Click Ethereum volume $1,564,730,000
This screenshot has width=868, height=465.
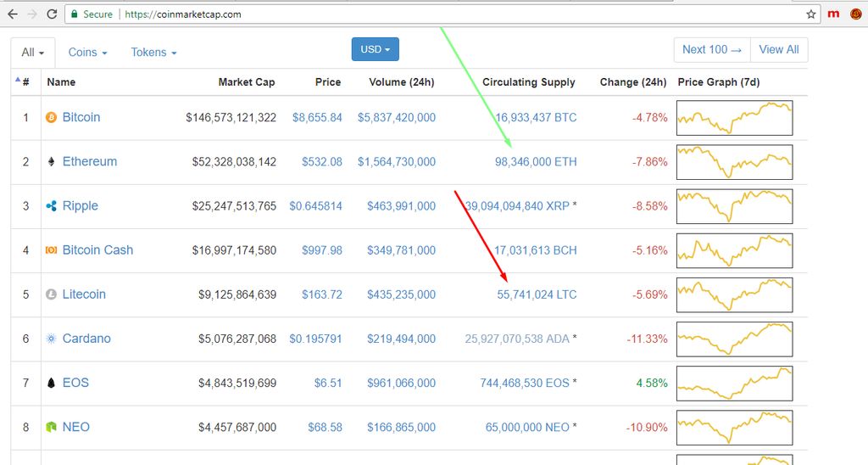pos(397,162)
